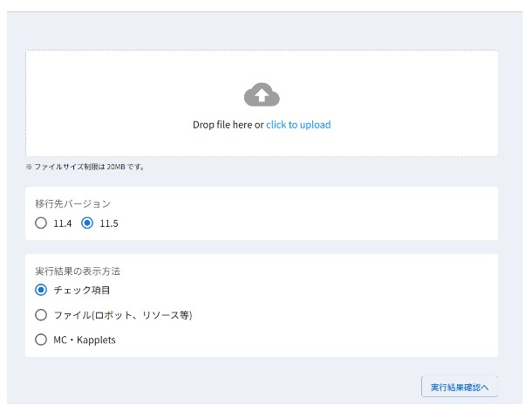
Task: Select the ファイル(ロボット、リソース等) radio button circle
Action: coord(41,315)
